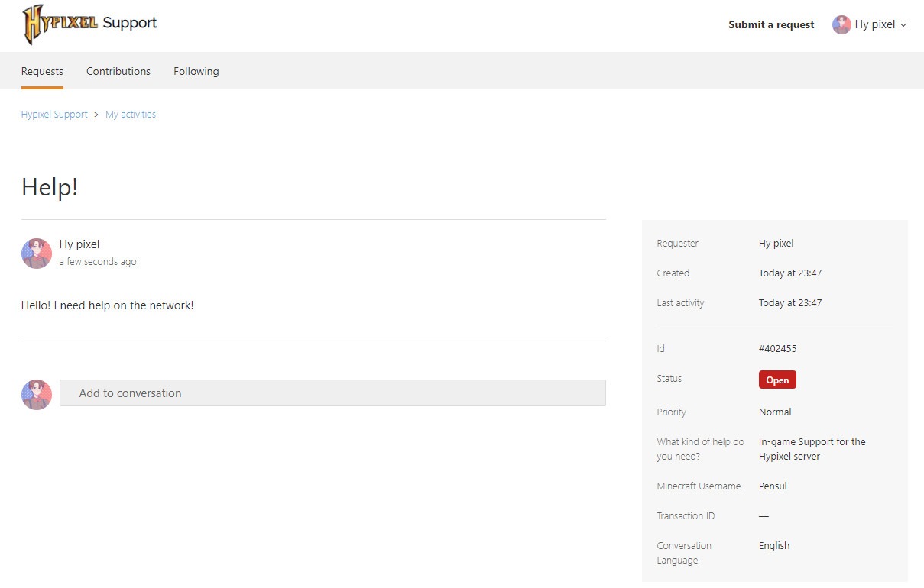Click the a few seconds ago timestamp

(98, 261)
